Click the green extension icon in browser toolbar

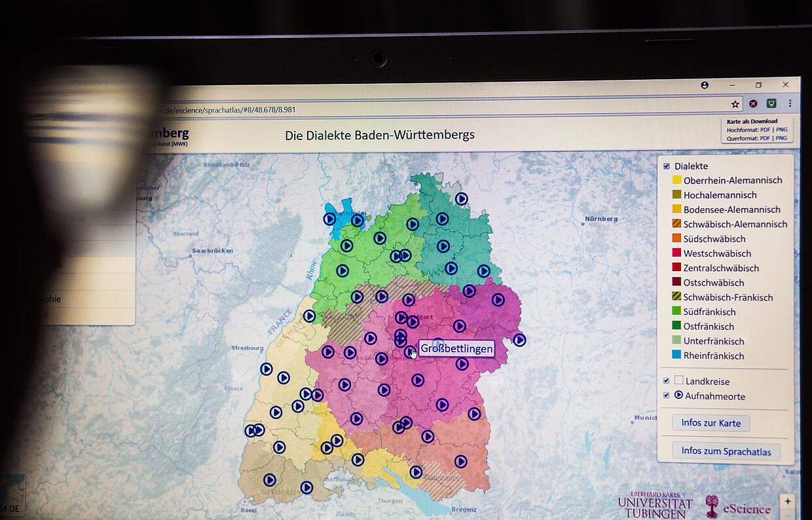[x=772, y=103]
